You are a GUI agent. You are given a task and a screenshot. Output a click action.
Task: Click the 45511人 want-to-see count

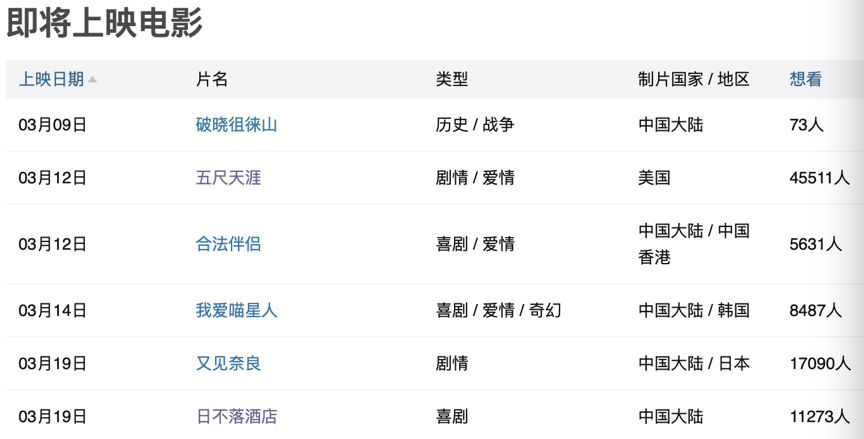coord(819,178)
